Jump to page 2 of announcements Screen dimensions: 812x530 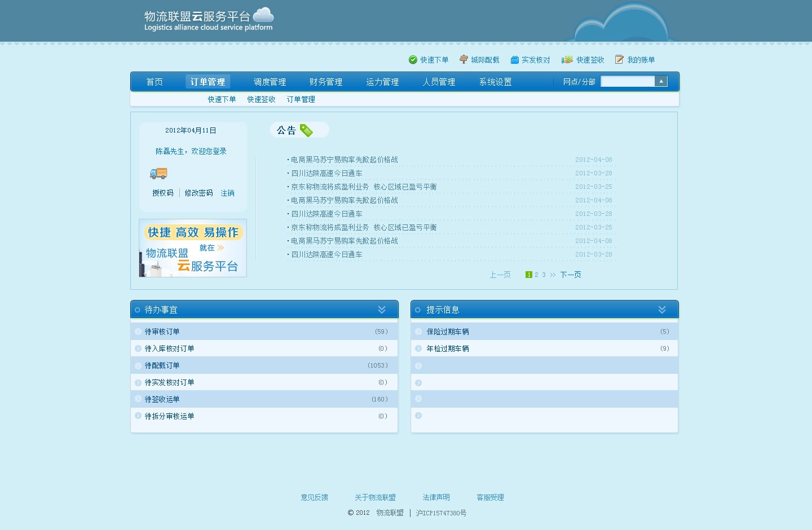[x=536, y=275]
